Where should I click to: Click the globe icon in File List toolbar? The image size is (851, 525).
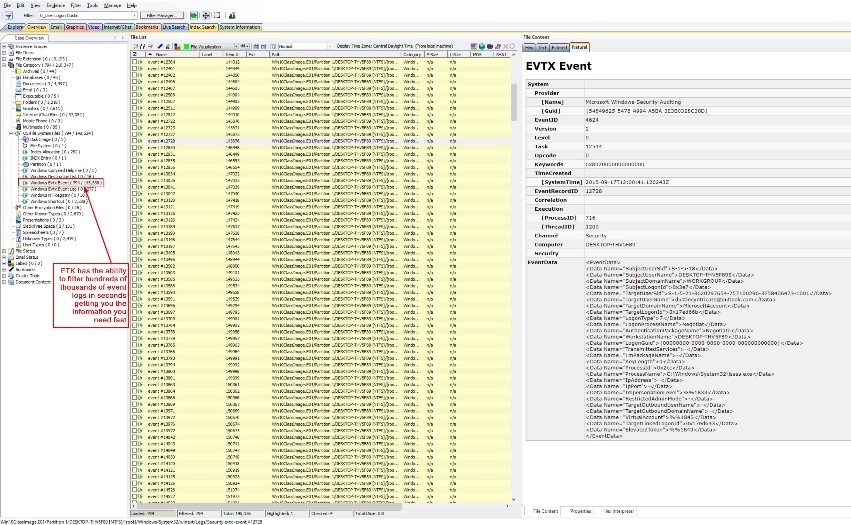point(482,47)
